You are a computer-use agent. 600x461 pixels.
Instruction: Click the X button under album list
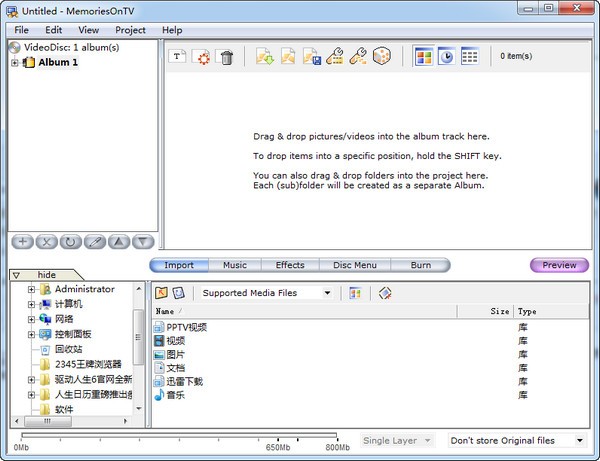47,242
